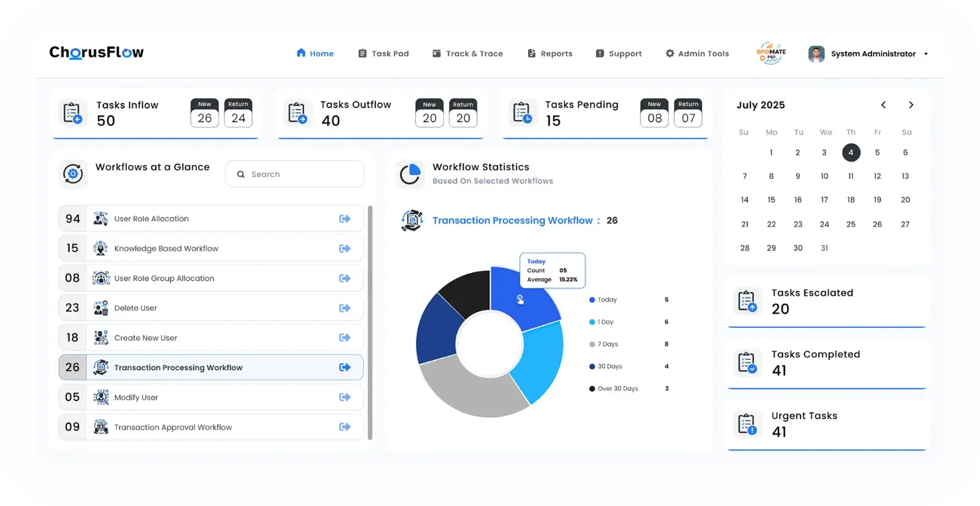Click the Tasks Escalated value 20
This screenshot has height=506, width=980.
pyautogui.click(x=780, y=309)
